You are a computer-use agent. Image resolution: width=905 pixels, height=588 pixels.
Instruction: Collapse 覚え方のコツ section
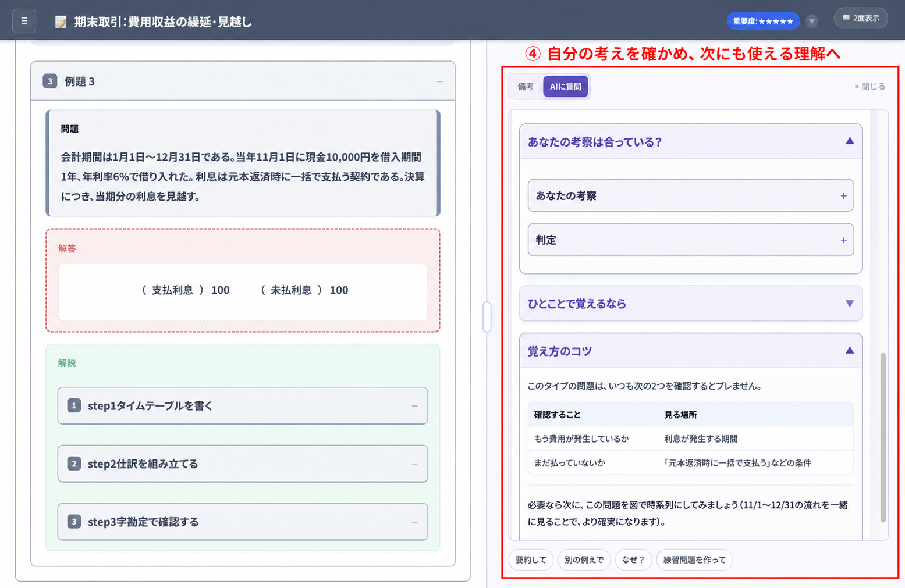tap(850, 351)
